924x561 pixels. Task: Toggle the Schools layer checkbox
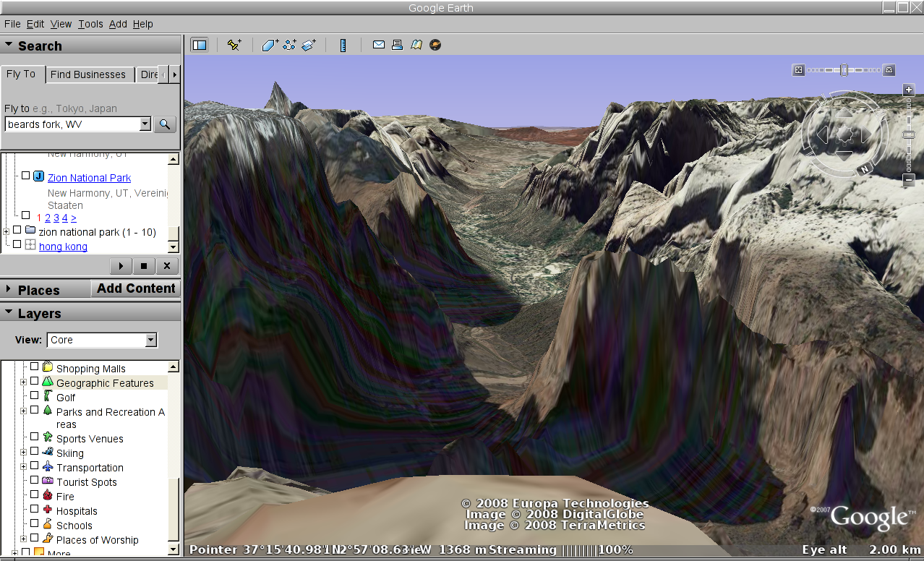point(34,524)
